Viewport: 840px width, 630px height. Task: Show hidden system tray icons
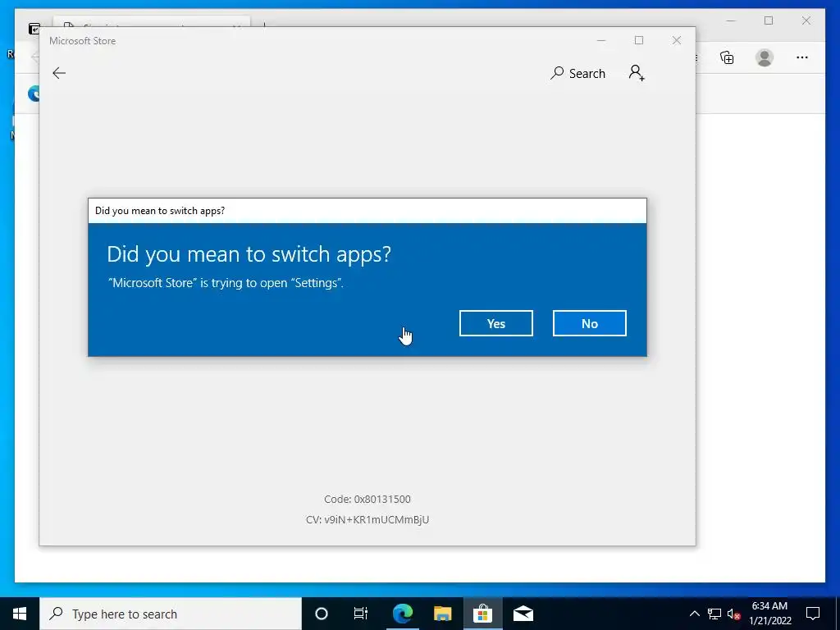(x=694, y=614)
